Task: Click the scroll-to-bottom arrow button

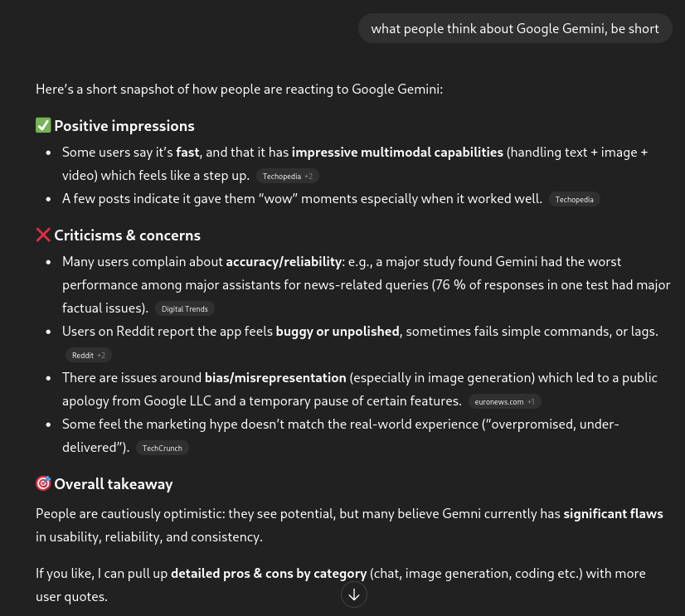Action: click(354, 594)
